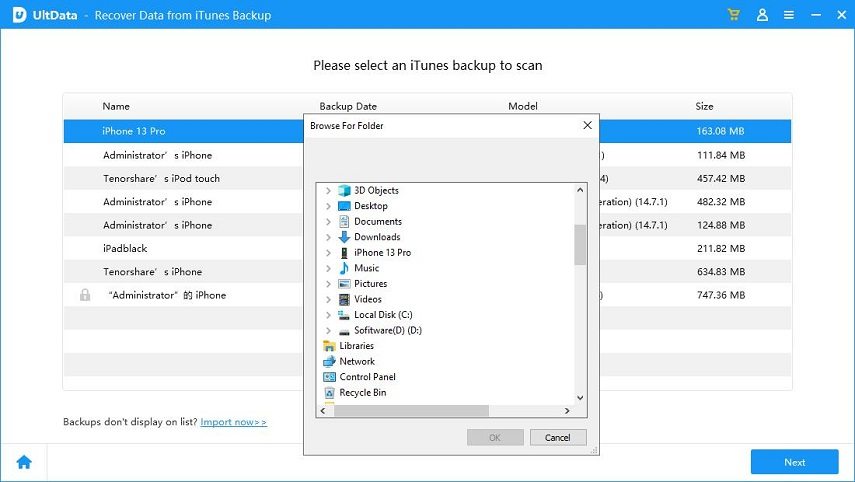This screenshot has height=482, width=855.
Task: Expand the Pictures tree node
Action: point(328,284)
